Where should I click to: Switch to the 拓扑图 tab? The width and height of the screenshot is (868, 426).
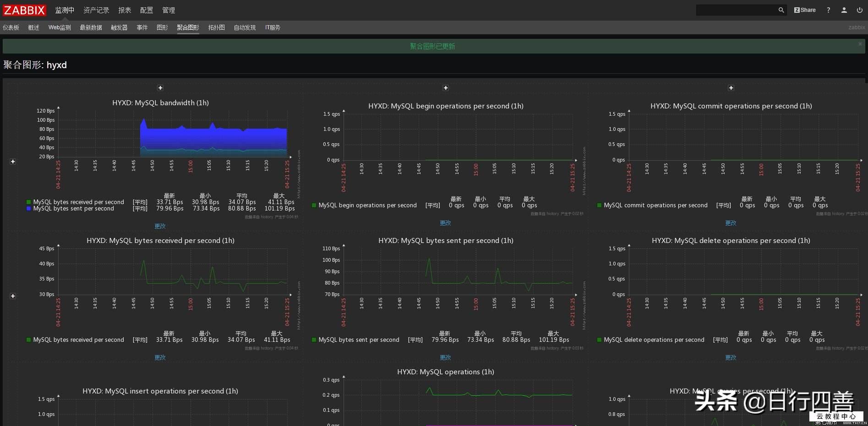216,27
